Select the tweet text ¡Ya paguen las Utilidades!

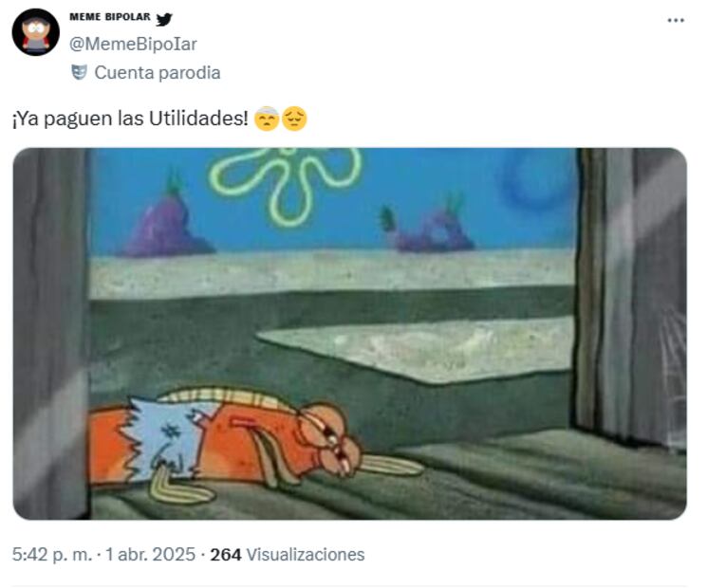tap(130, 119)
